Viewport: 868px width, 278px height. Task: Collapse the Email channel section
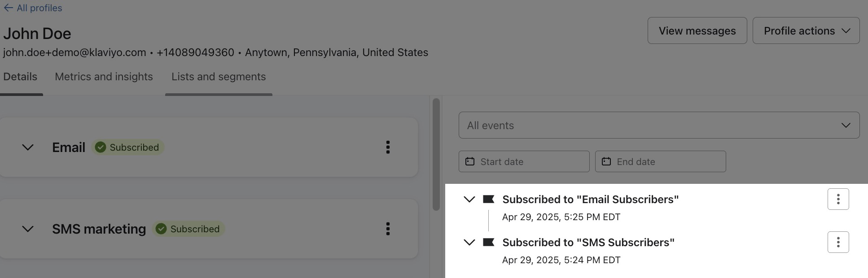(x=28, y=148)
